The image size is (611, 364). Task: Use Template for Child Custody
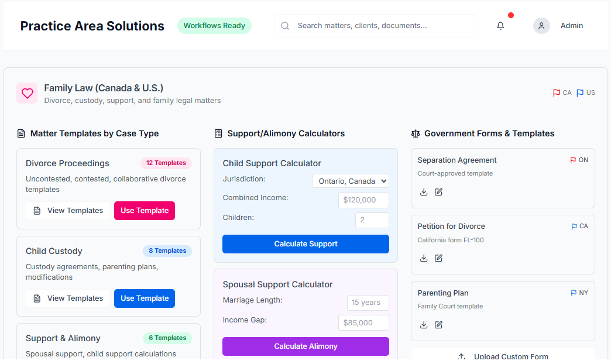[x=145, y=298]
